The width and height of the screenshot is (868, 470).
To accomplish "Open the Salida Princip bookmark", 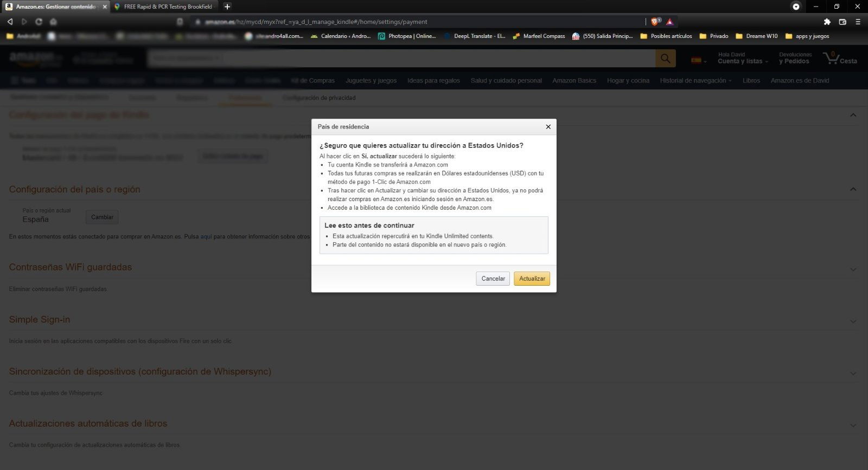I will 602,36.
